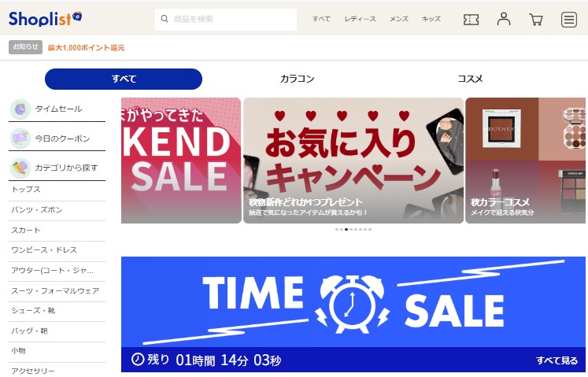Open the お気に入りキャンペーン banner

[x=353, y=161]
